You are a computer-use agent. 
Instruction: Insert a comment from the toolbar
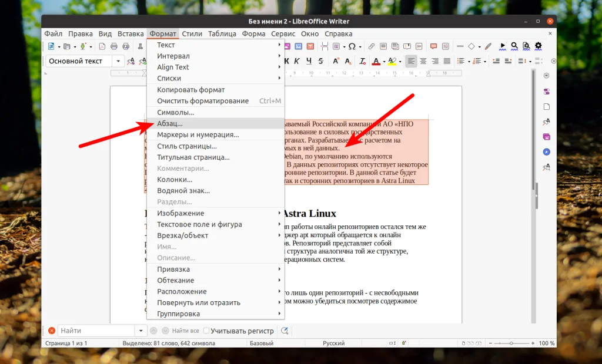433,45
